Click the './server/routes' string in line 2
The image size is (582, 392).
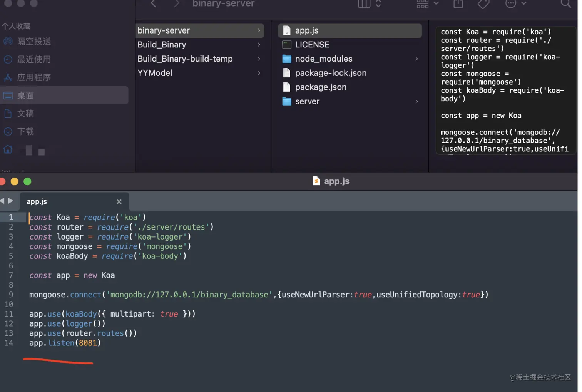pos(171,227)
